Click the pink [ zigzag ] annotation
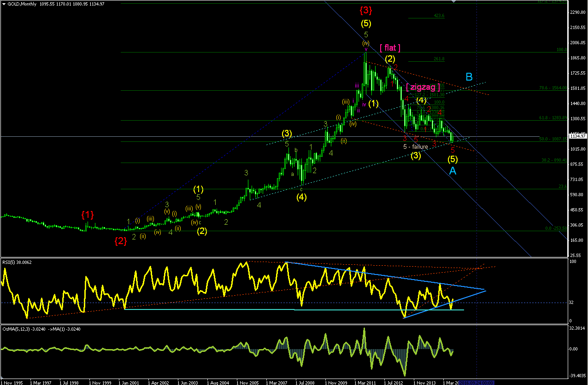Viewport: 588px width, 385px height. (423, 87)
